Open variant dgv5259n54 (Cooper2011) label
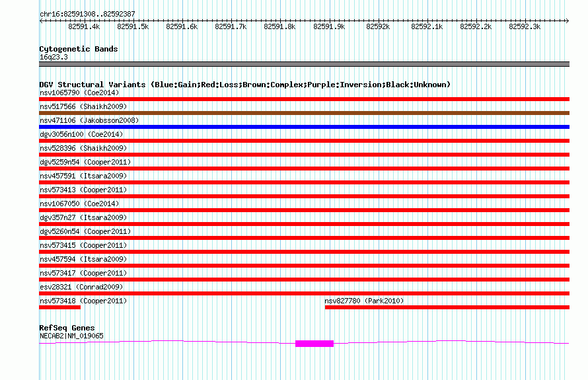Screen dimensions: 588x380 click(85, 162)
